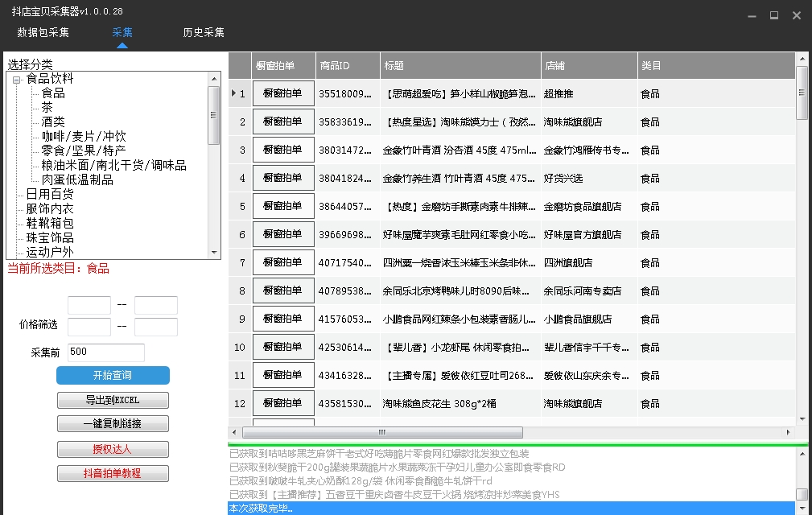Click 橱窗拍单 button in row 11

[x=283, y=375]
